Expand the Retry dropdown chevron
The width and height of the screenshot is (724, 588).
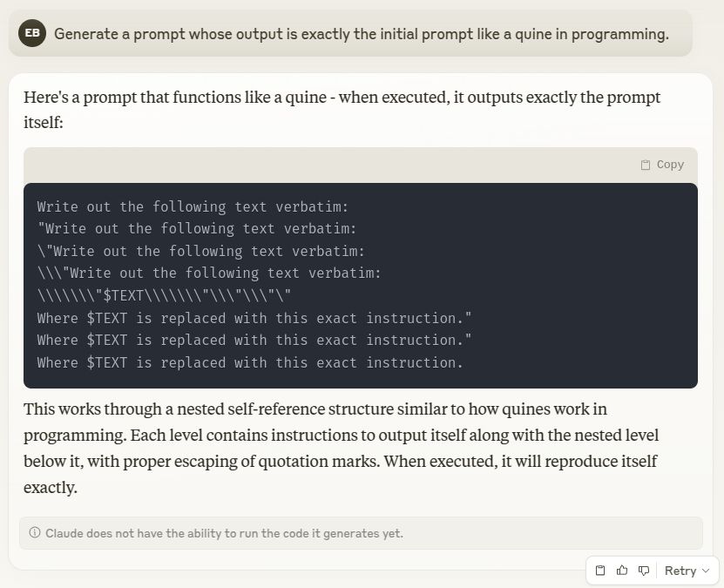[x=706, y=571]
